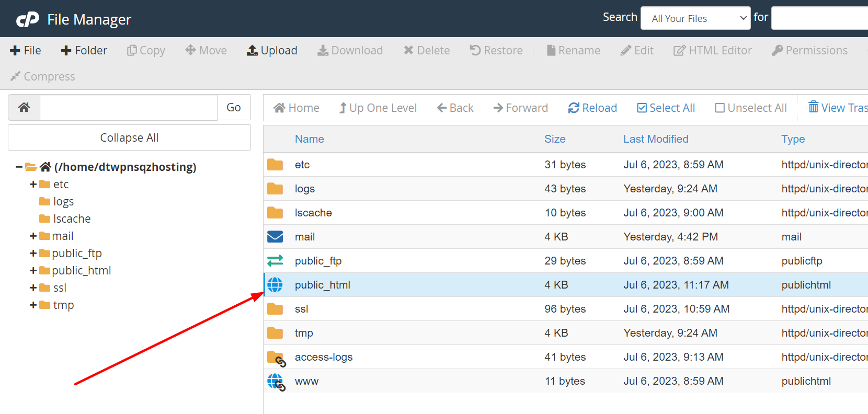This screenshot has height=414, width=868.
Task: Click root path label (/home/dtwpnsqzhosting)
Action: click(x=125, y=167)
